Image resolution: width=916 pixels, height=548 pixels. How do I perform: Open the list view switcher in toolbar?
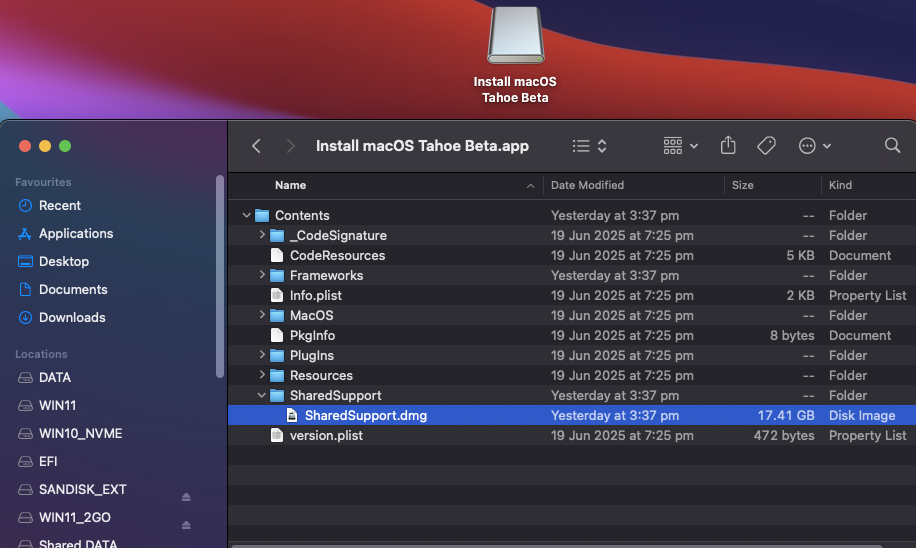click(x=589, y=146)
